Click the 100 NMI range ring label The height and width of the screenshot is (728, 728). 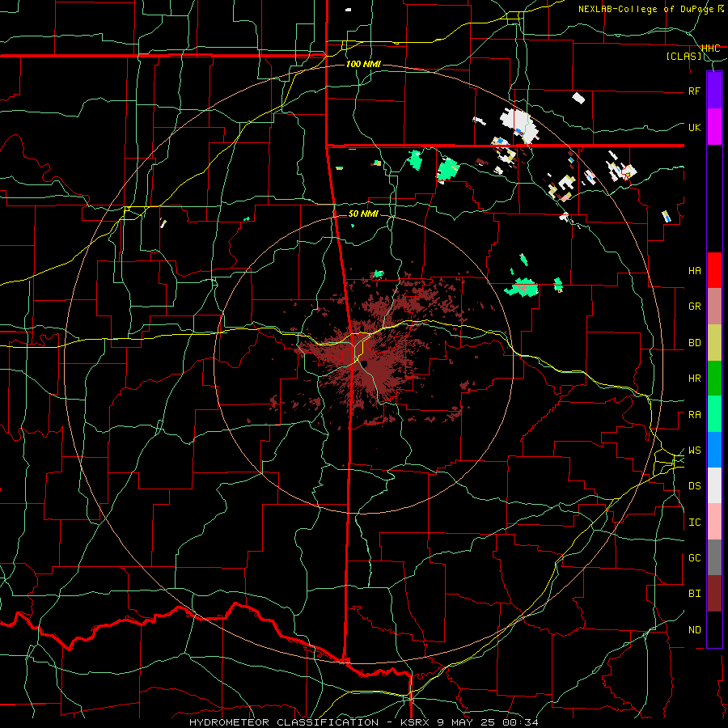[x=363, y=64]
